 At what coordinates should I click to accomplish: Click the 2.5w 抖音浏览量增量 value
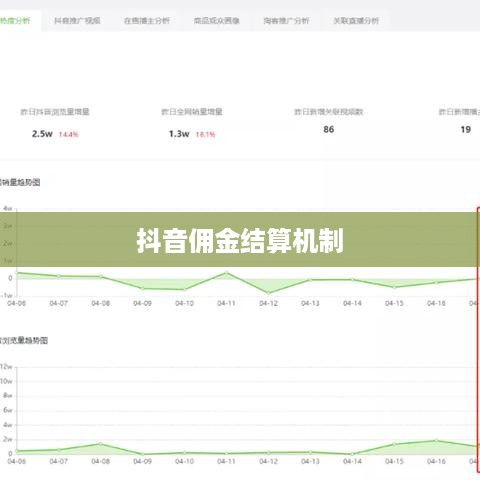pos(42,134)
